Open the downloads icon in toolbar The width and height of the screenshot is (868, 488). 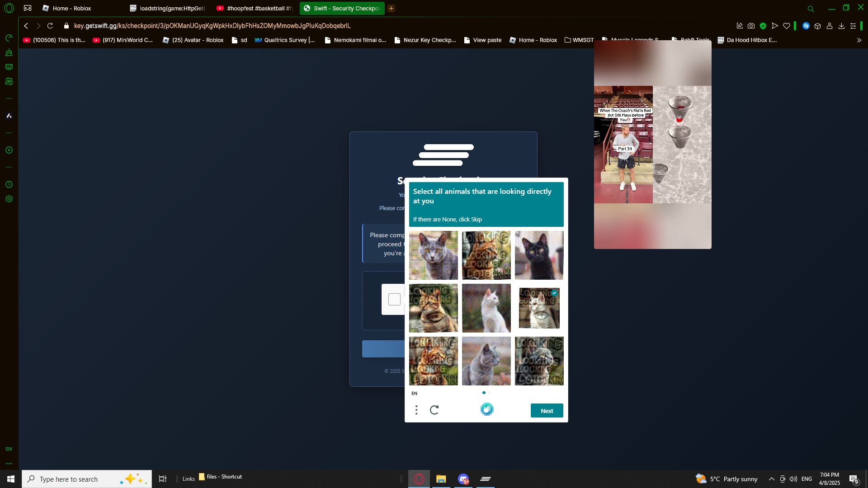(841, 26)
